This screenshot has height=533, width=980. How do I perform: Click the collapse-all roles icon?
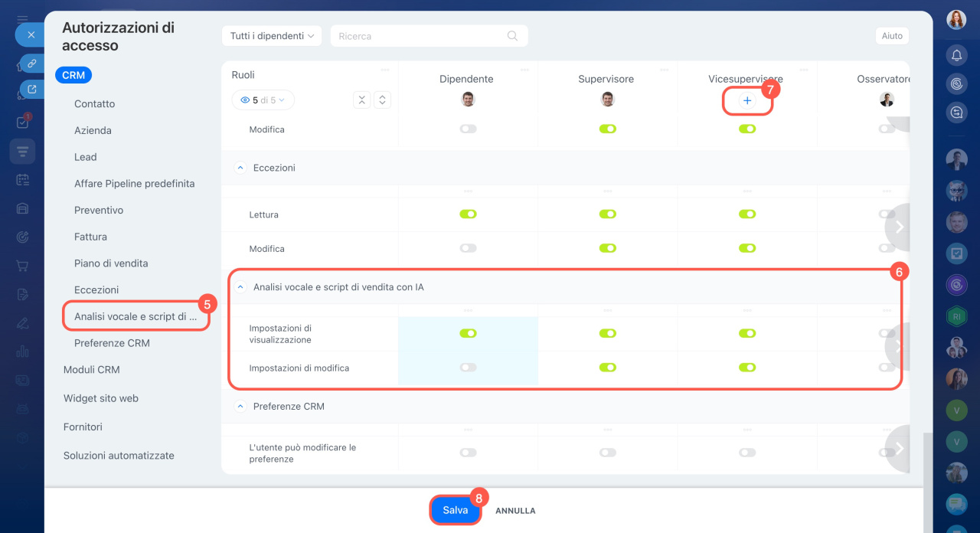pyautogui.click(x=362, y=100)
